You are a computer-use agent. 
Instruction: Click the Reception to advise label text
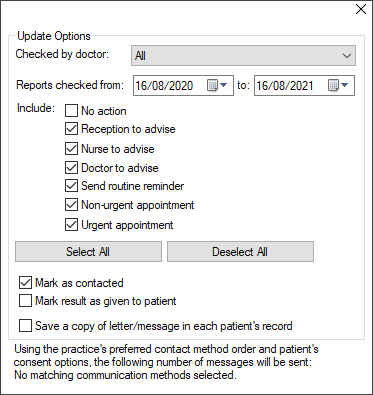coord(128,129)
